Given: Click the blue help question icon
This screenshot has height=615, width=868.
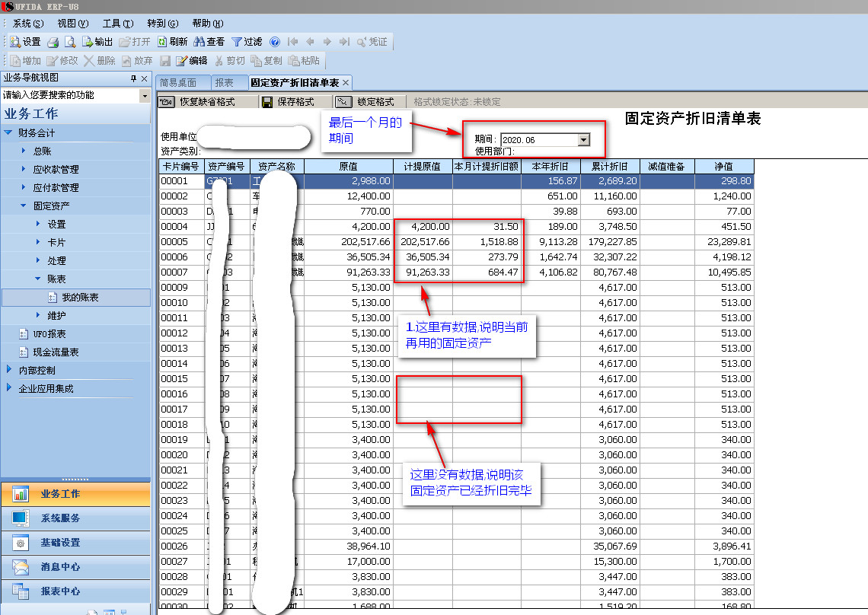Looking at the screenshot, I should click(x=275, y=42).
